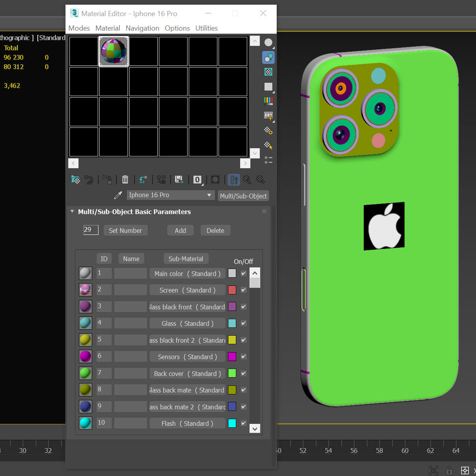Open the Sensors sub-material button
Screen dimensions: 476x476
point(187,357)
